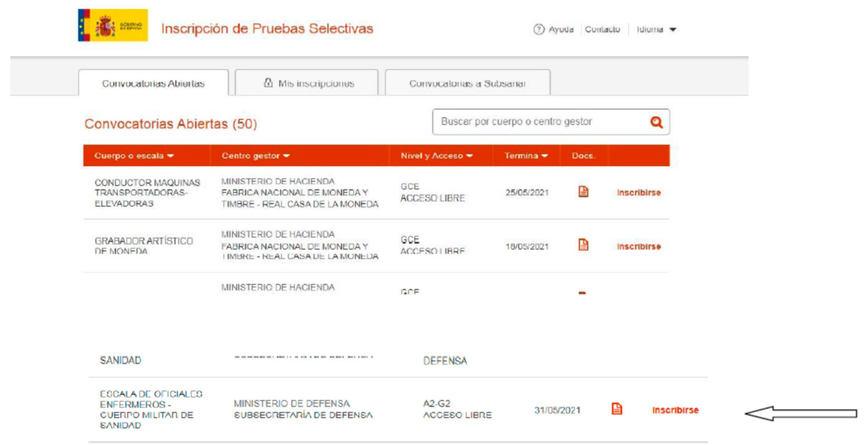The image size is (868, 445).
Task: Open the Contacto link
Action: pyautogui.click(x=602, y=28)
